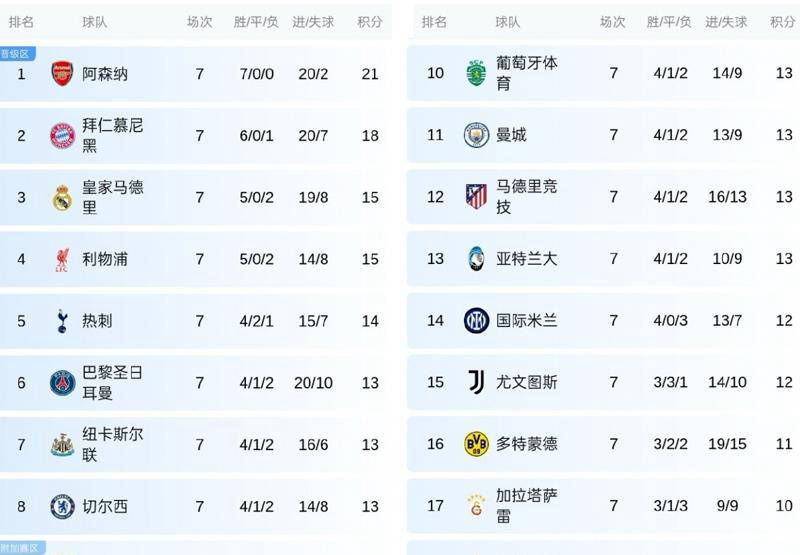Screen dimensions: 800x555
Task: Tap the Galatasaray logo
Action: click(476, 505)
